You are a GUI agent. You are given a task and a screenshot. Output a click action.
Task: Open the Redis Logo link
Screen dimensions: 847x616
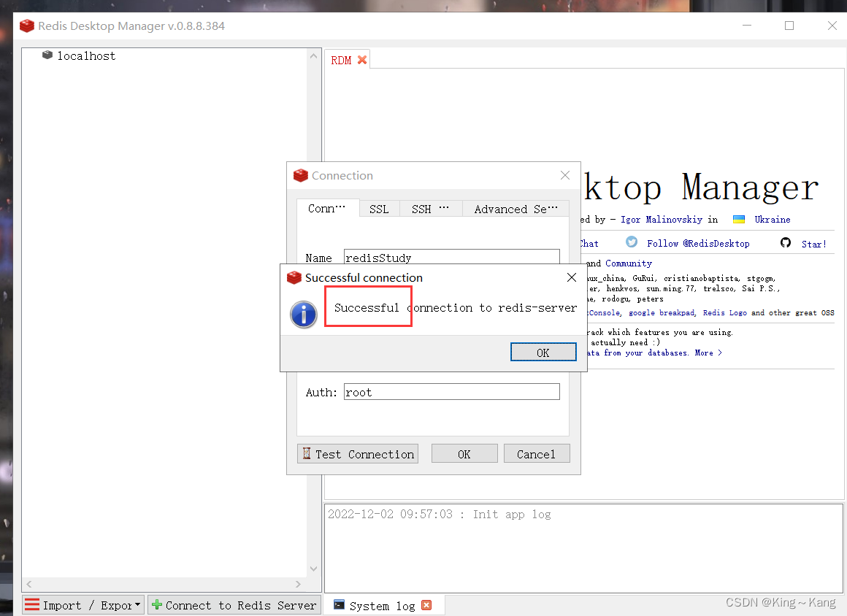tap(725, 312)
